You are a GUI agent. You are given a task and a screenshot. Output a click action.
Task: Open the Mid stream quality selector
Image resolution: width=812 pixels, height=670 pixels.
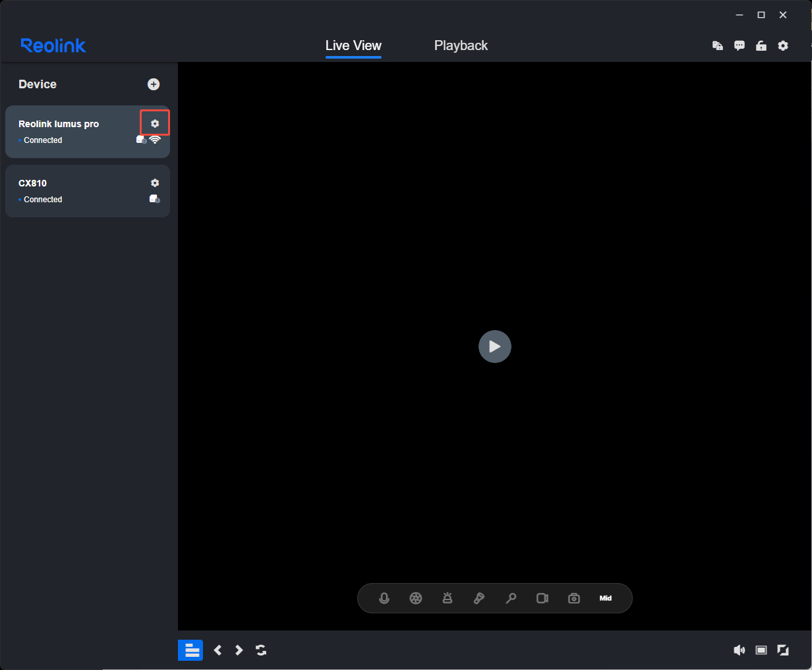click(x=606, y=598)
